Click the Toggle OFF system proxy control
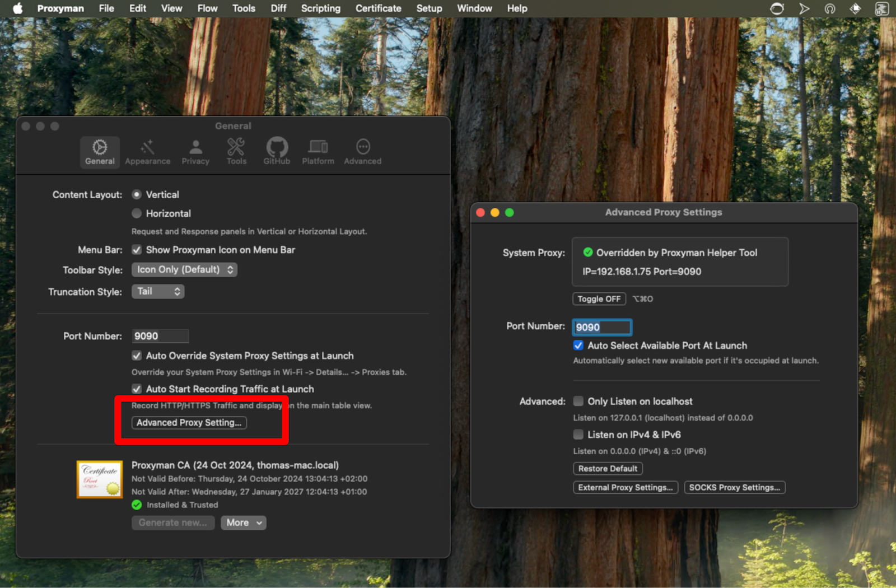896x588 pixels. click(x=599, y=298)
